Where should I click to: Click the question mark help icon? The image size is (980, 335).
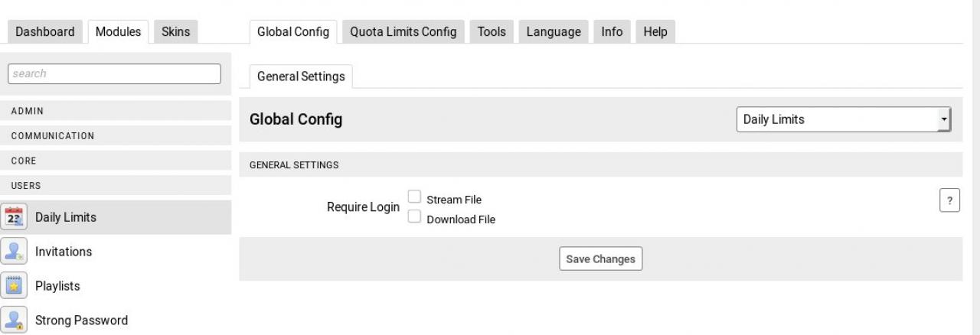pyautogui.click(x=949, y=200)
